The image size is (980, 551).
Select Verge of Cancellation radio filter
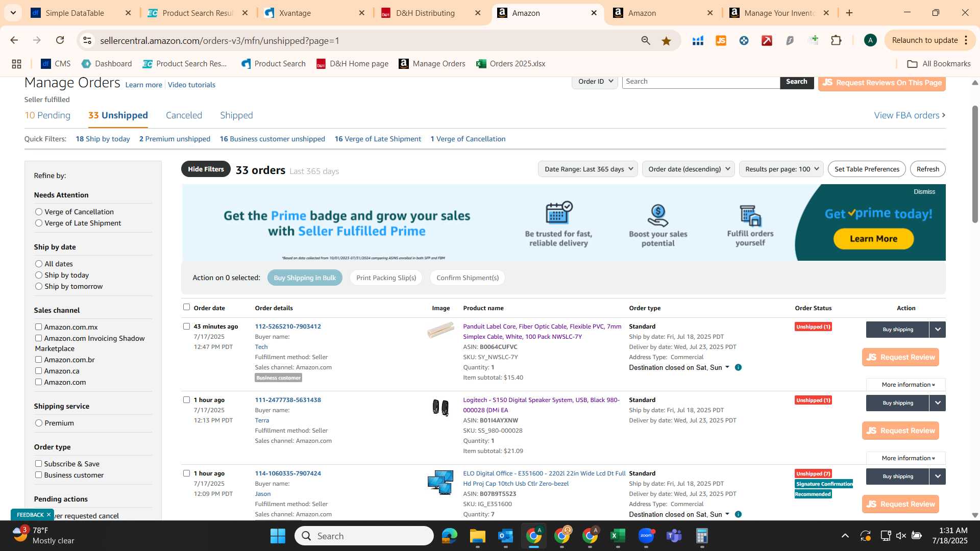click(38, 212)
